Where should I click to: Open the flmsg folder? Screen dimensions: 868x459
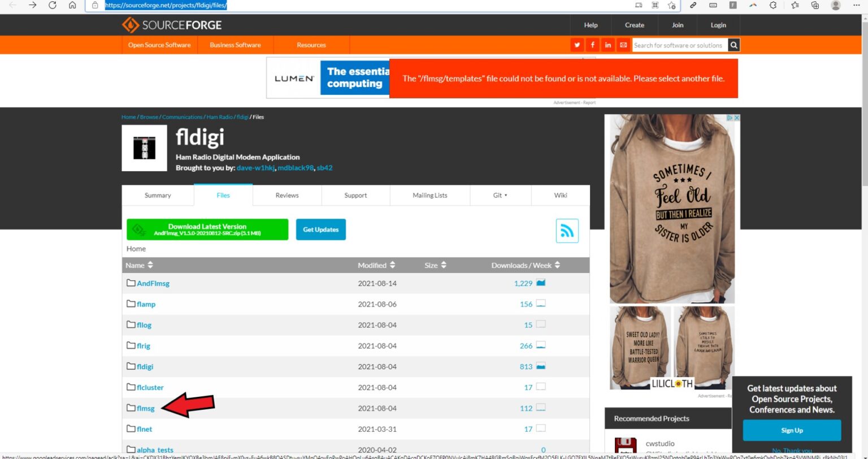coord(145,408)
